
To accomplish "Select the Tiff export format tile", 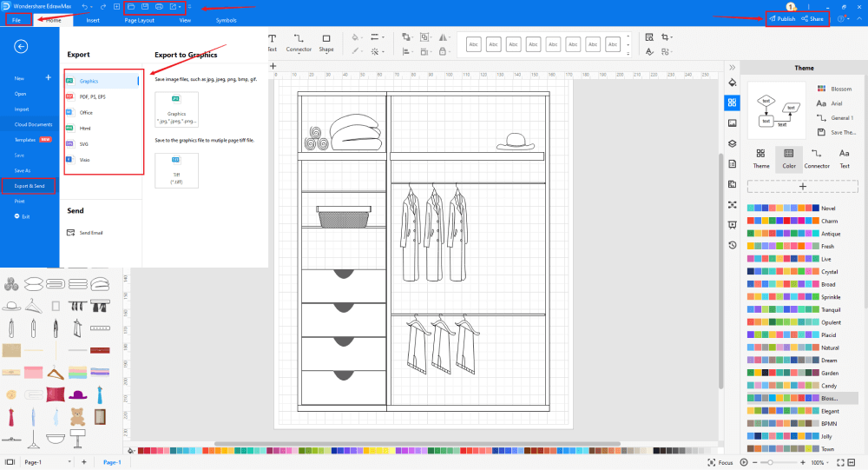I will coord(176,170).
